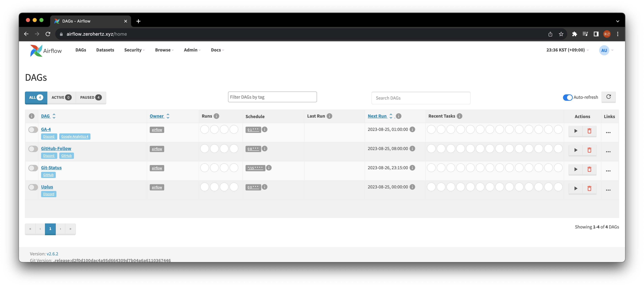The width and height of the screenshot is (644, 287).
Task: Click the */15 * * * * schedule badge
Action: pos(255,168)
